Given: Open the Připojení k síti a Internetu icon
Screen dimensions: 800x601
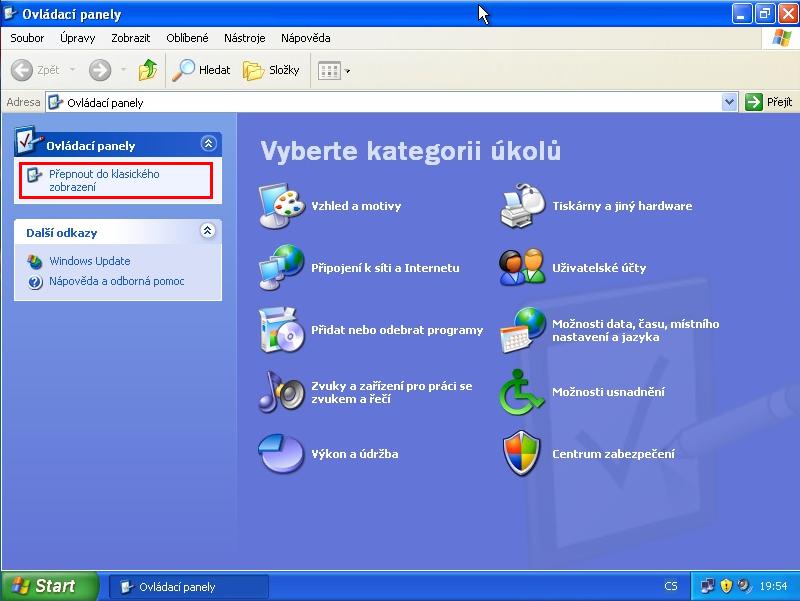Looking at the screenshot, I should click(282, 267).
